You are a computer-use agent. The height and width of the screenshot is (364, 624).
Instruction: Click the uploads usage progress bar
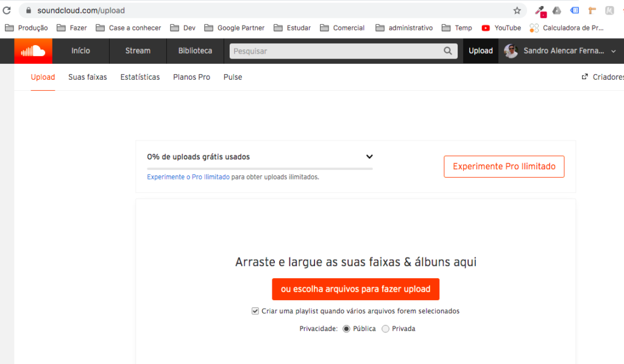pos(259,167)
